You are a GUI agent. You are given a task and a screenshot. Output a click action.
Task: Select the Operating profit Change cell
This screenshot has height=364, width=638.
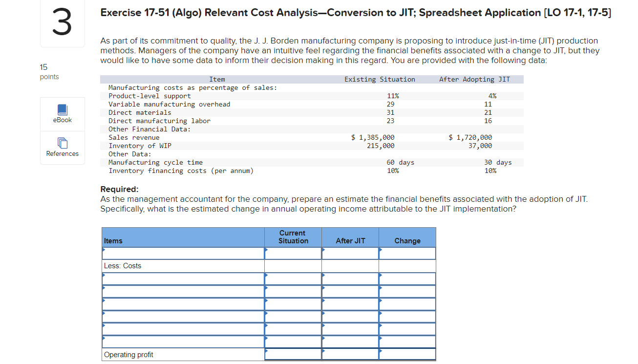coord(407,353)
